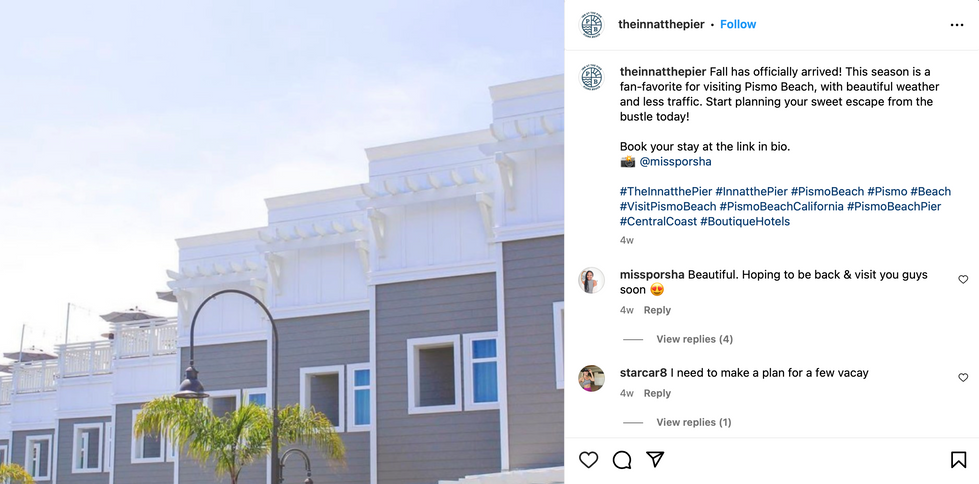Open theinnatthepier profile picture in header
Screen dimensions: 979x484
pyautogui.click(x=592, y=25)
